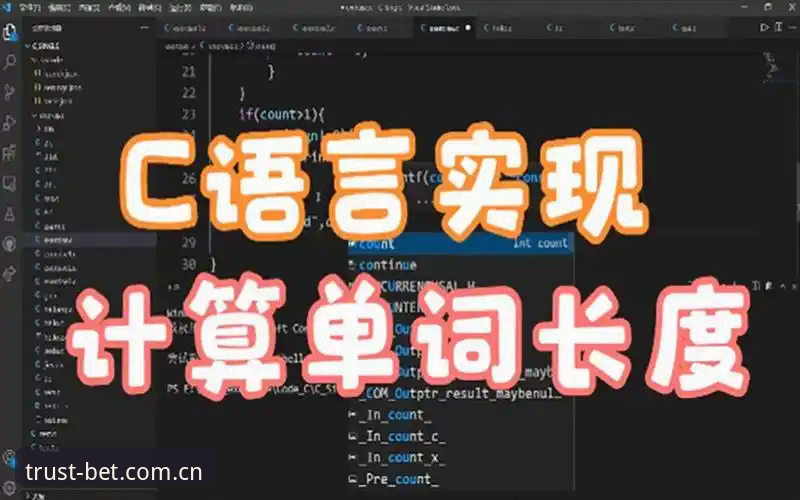Open the Testing flask icon view
The width and height of the screenshot is (800, 500).
point(9,214)
